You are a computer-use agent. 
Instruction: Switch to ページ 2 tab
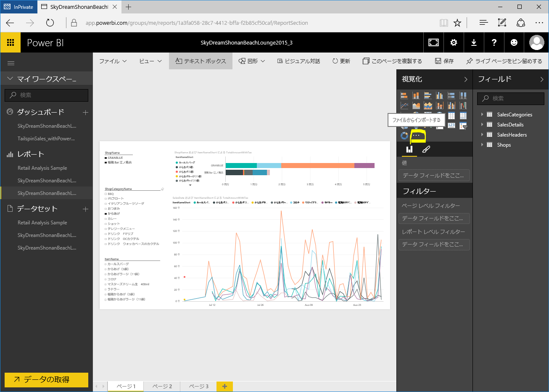click(162, 386)
